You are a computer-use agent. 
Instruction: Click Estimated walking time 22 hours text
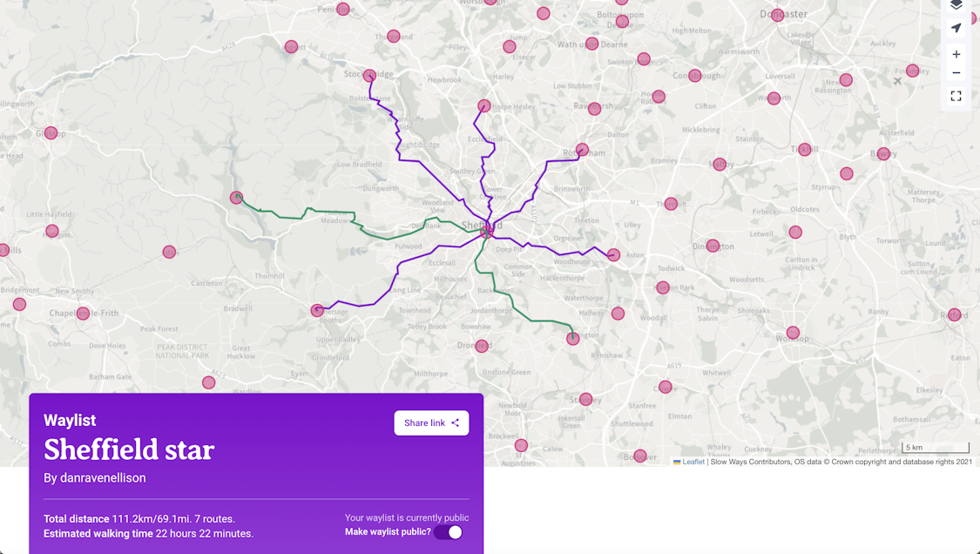[148, 533]
